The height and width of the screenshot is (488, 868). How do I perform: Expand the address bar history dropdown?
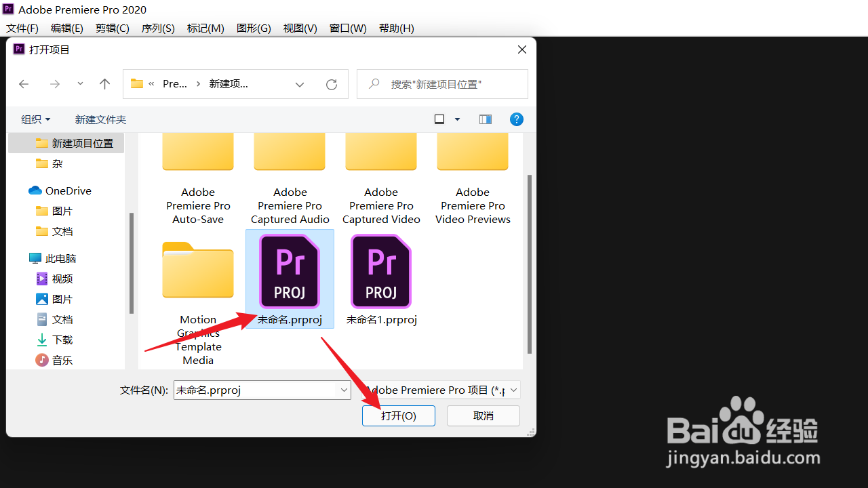click(x=300, y=84)
